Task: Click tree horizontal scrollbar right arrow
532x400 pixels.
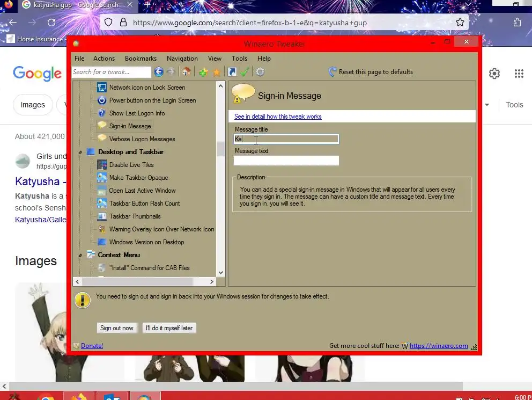Action: click(212, 281)
